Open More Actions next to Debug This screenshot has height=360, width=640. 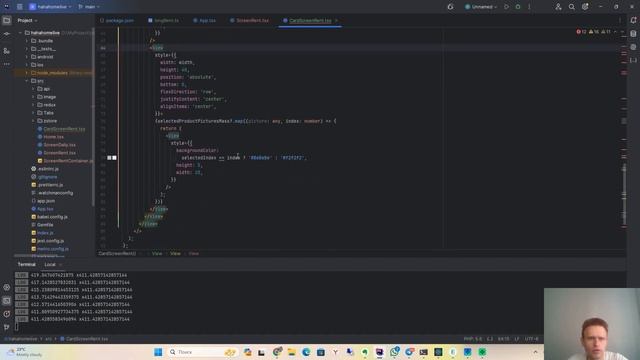point(529,7)
